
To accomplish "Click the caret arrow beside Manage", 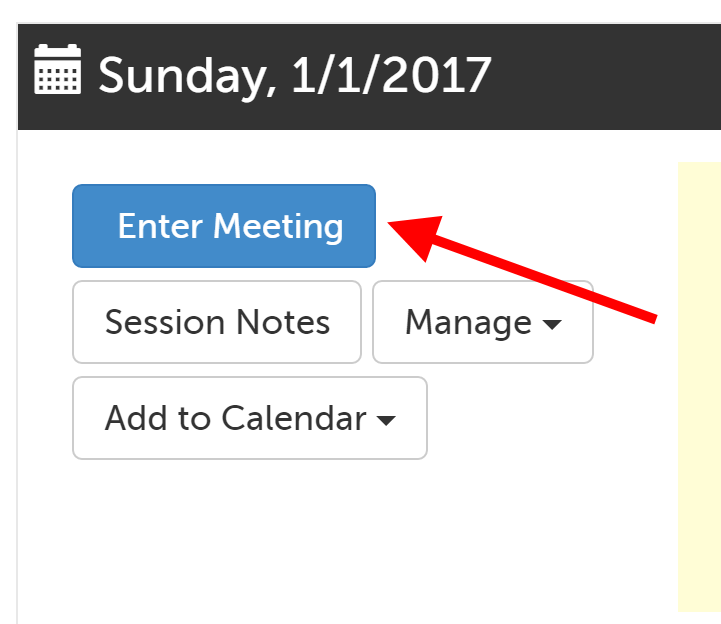I will click(x=551, y=324).
